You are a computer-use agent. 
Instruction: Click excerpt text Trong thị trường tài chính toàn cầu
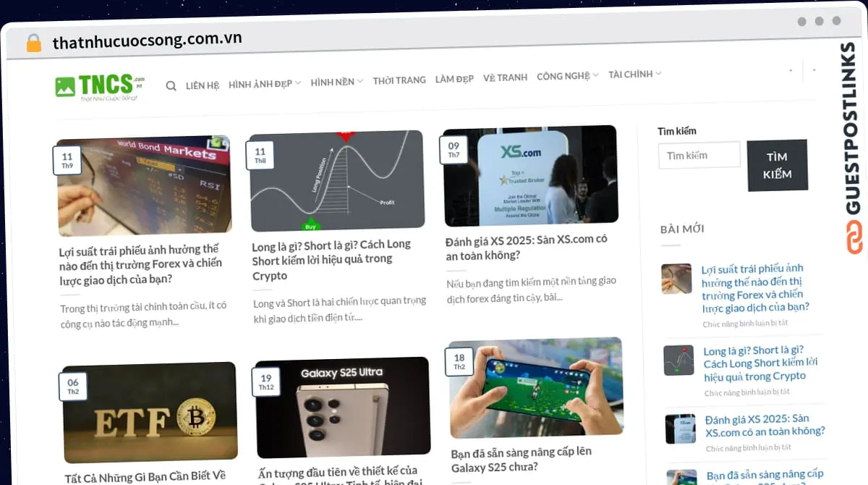coord(144,314)
